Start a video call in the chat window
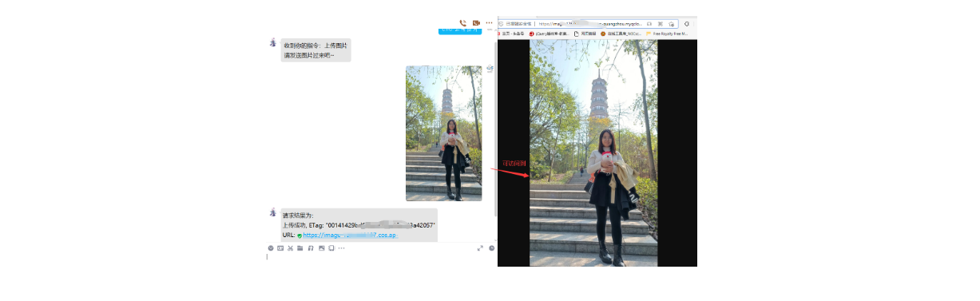 tap(476, 23)
